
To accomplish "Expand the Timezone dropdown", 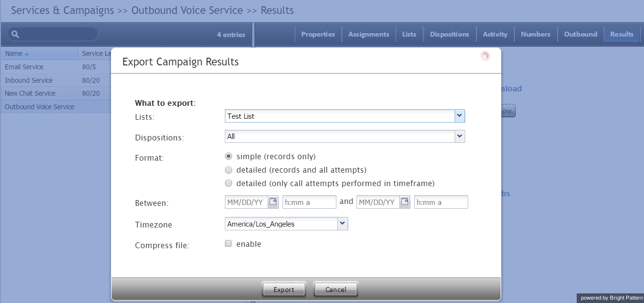I will tap(342, 224).
